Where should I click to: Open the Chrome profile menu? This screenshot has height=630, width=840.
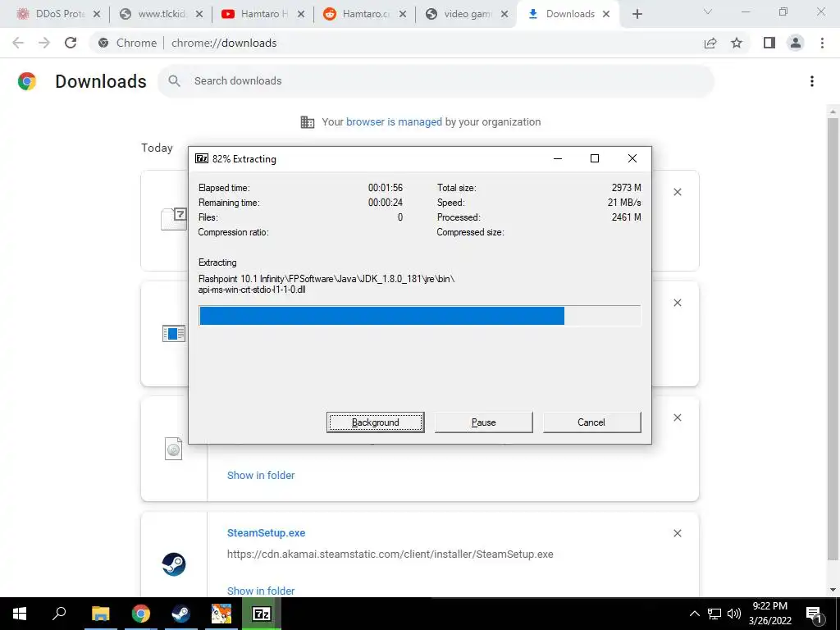pyautogui.click(x=796, y=43)
